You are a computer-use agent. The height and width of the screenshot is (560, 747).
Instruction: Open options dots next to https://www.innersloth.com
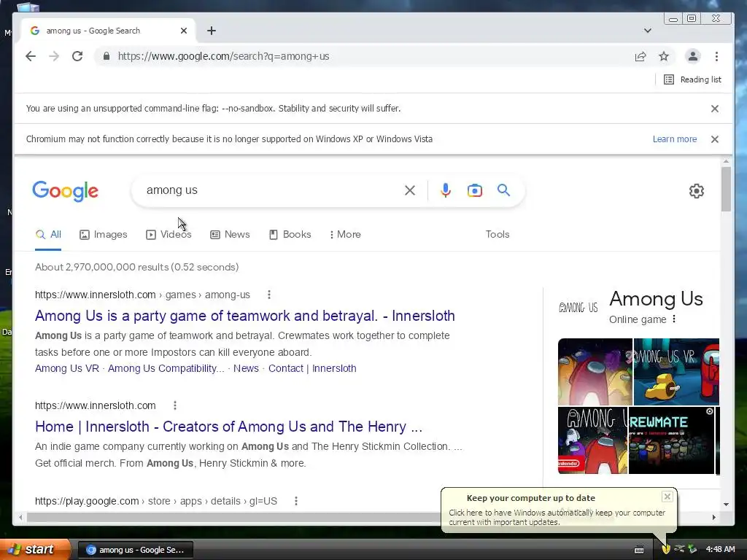[175, 405]
